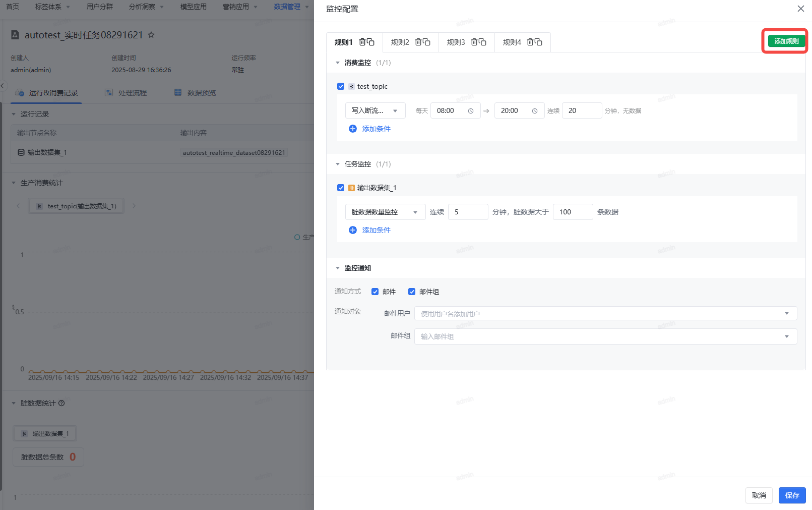812x510 pixels.
Task: Copy 规则4 using its duplicate icon
Action: pyautogui.click(x=539, y=42)
